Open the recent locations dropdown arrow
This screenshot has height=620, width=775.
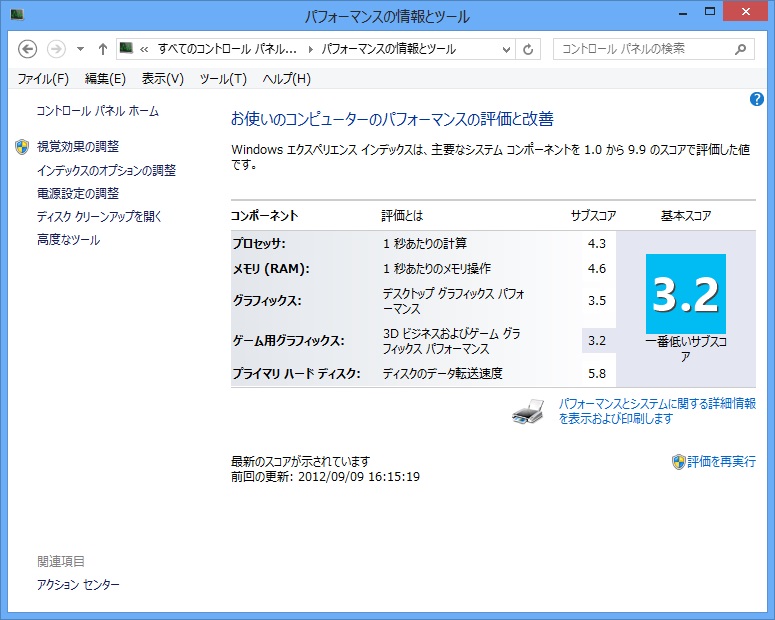point(80,49)
